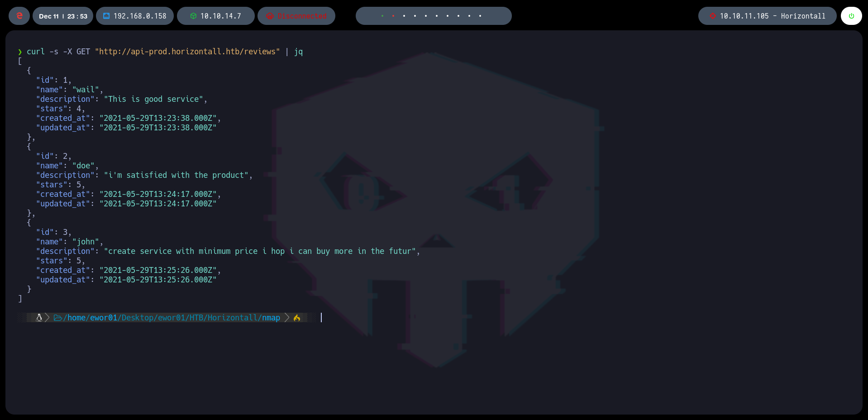Click the "id": 2 line
Image resolution: width=868 pixels, height=420 pixels.
click(x=54, y=156)
